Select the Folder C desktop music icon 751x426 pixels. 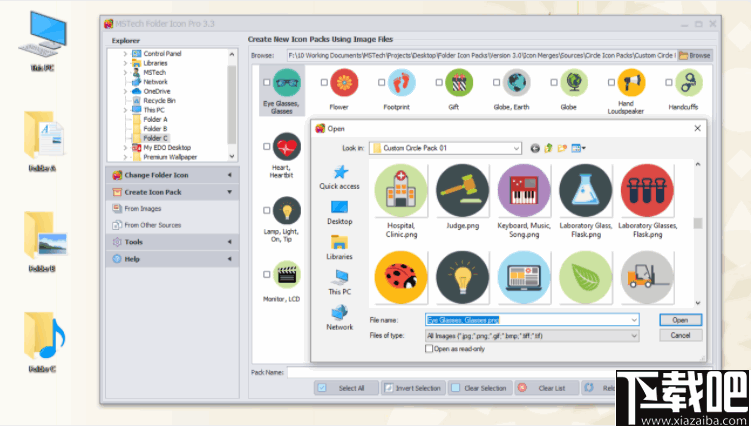(43, 342)
